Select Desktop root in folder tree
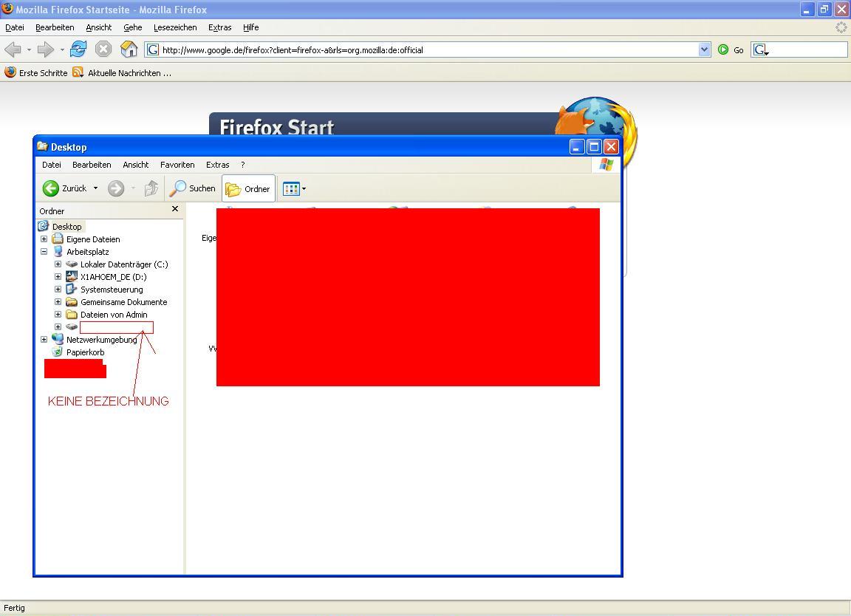 pyautogui.click(x=66, y=226)
